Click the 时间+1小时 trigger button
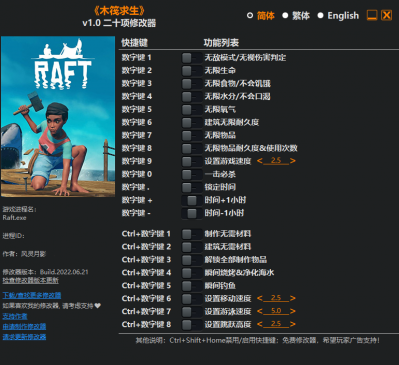This screenshot has width=399, height=365. tap(192, 200)
